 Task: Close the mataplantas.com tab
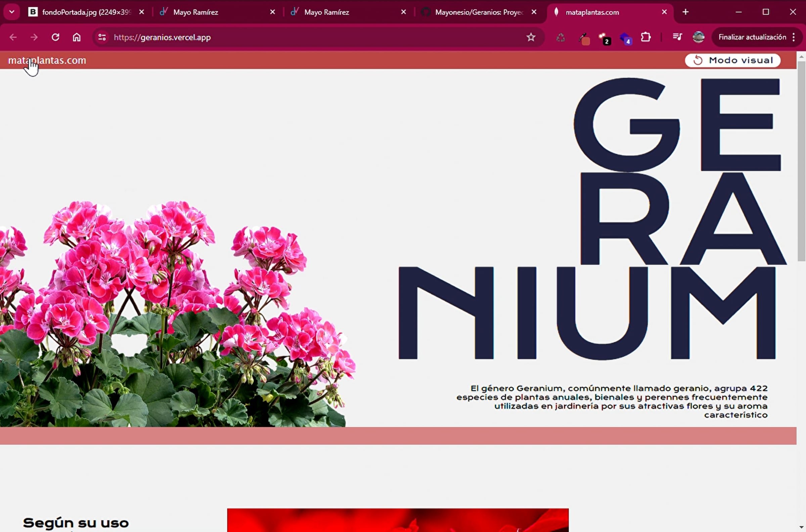pyautogui.click(x=664, y=12)
